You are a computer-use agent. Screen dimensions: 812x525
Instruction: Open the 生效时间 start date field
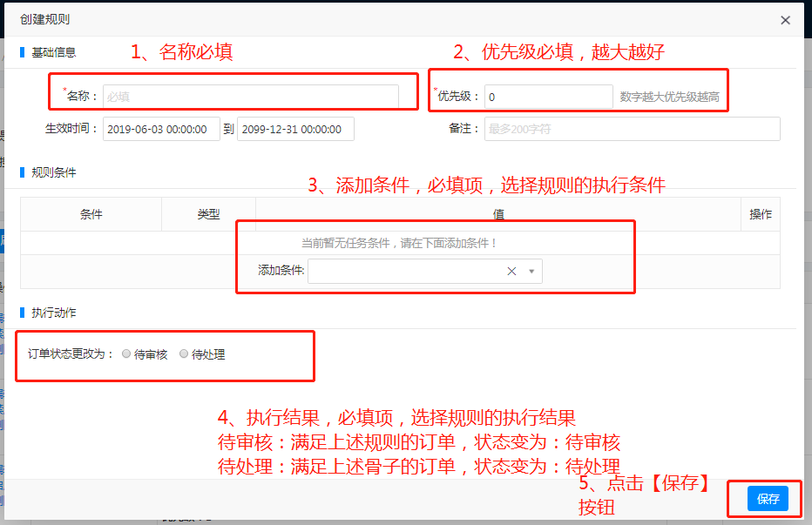161,129
